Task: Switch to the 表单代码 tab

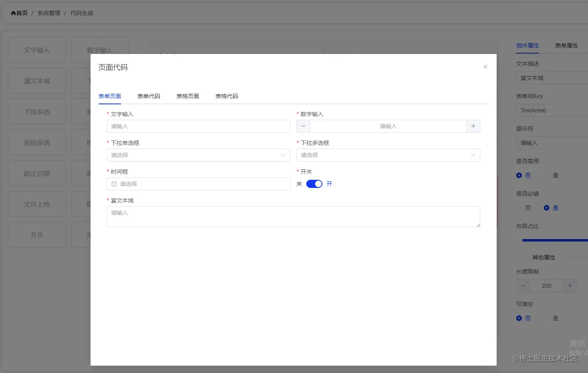Action: coord(149,96)
